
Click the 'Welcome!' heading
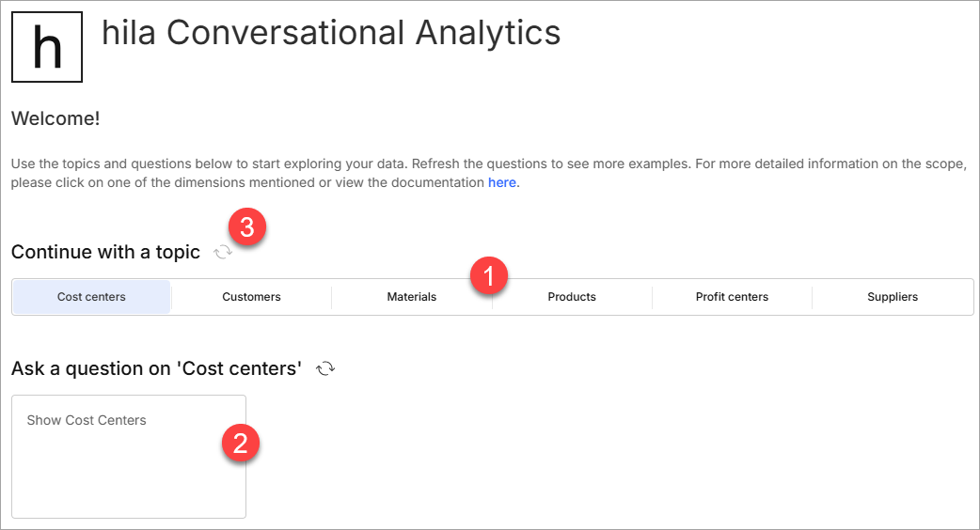[x=55, y=119]
